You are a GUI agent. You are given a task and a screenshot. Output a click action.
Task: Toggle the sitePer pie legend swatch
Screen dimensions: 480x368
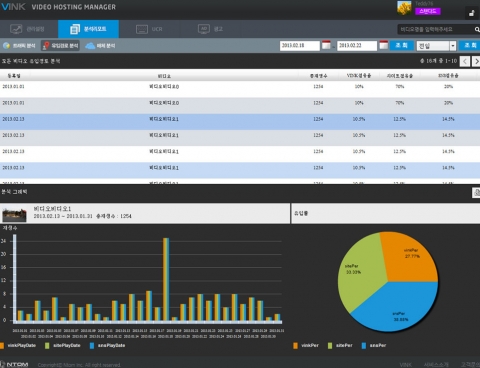(x=330, y=346)
